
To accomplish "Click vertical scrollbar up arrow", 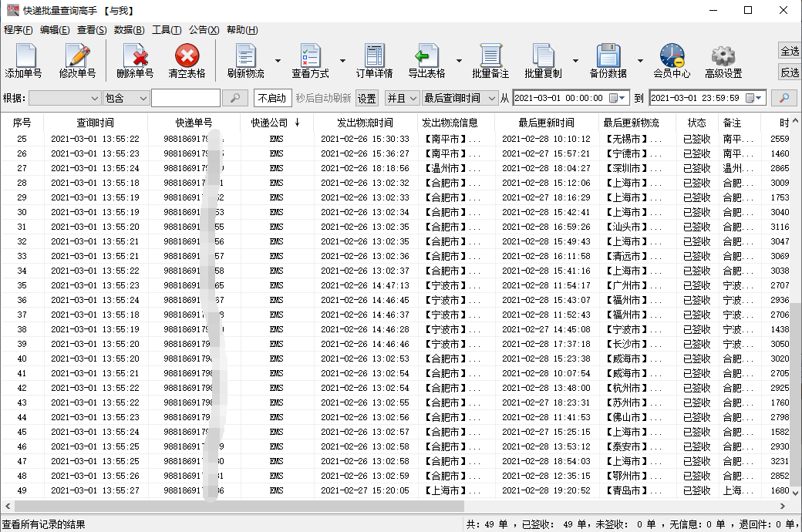I will (x=795, y=121).
